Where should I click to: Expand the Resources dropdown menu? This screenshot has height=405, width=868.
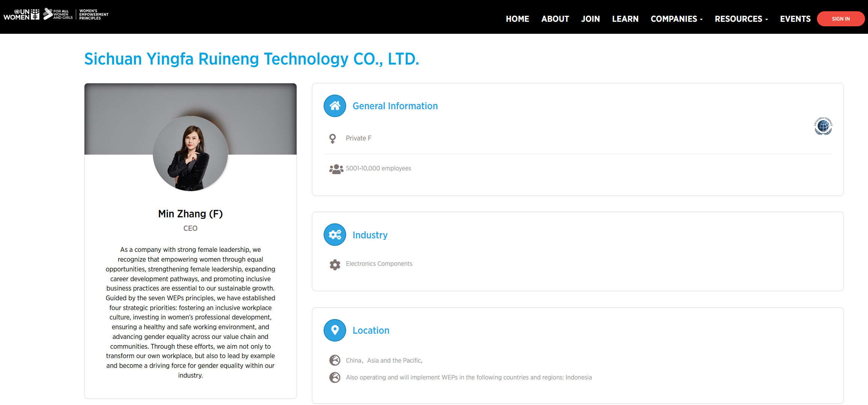741,19
